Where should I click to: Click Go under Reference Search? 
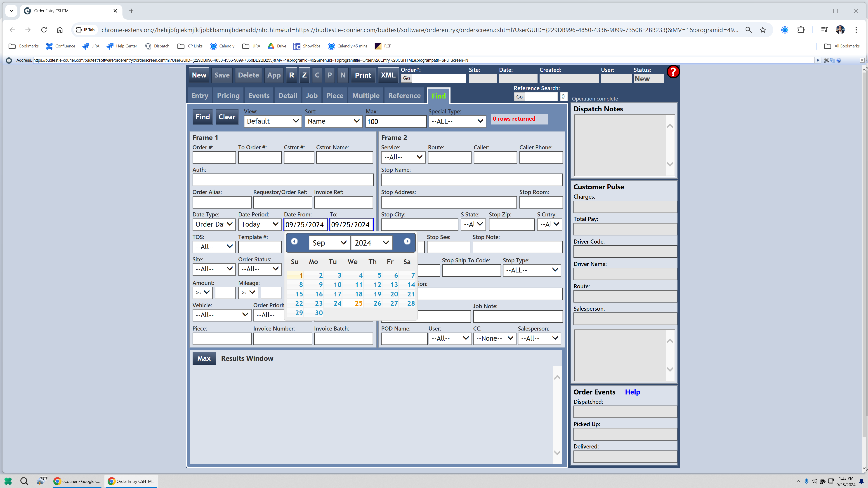520,97
